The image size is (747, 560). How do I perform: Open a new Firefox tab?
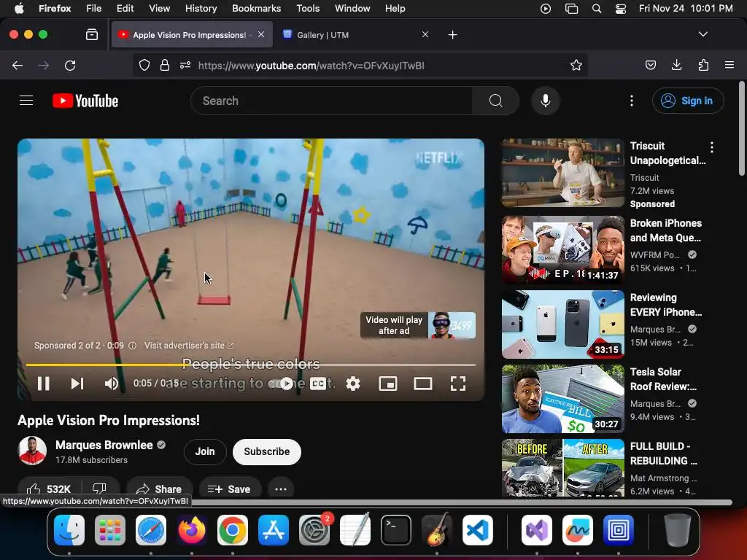(452, 35)
